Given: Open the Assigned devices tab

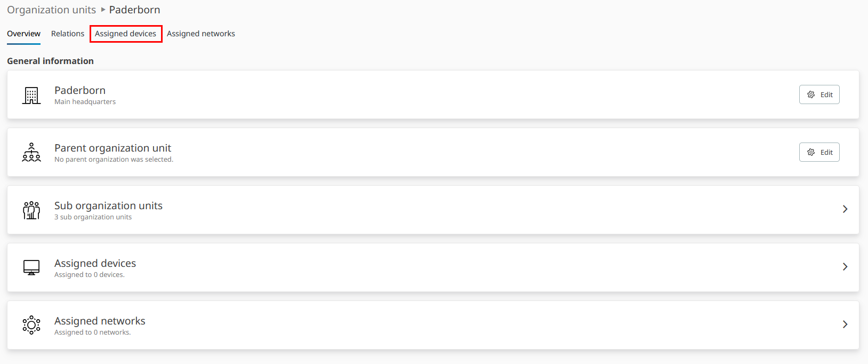Looking at the screenshot, I should click(126, 34).
